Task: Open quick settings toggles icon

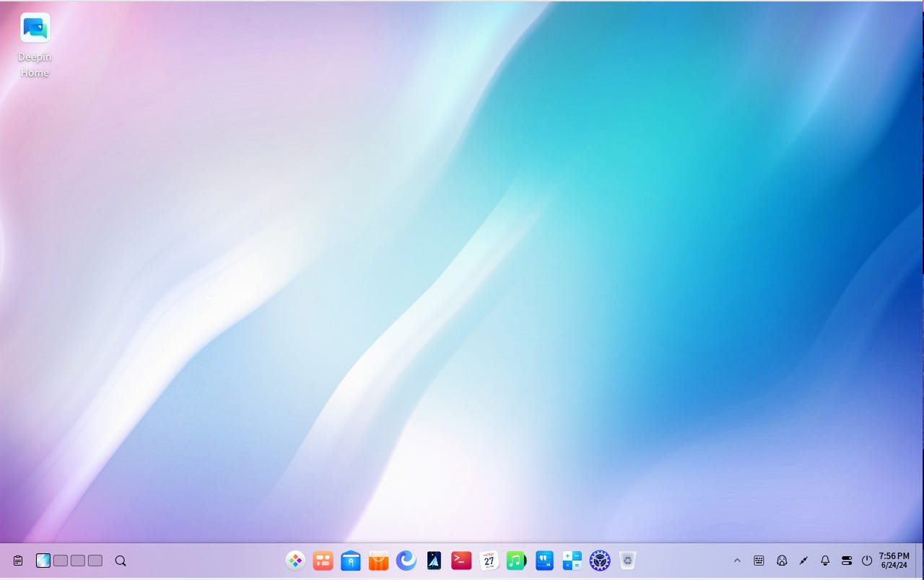Action: click(x=847, y=561)
